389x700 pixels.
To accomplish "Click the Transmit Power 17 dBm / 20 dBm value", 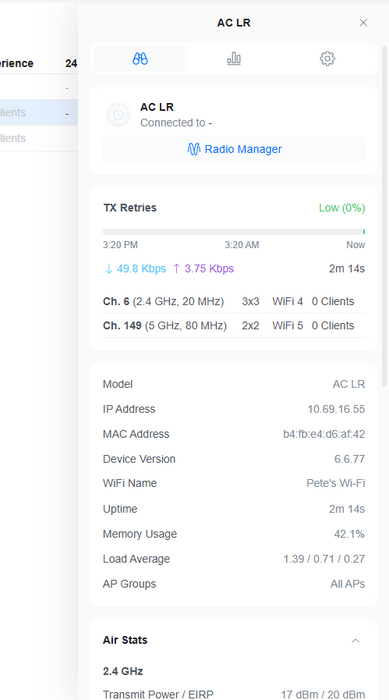I will [323, 695].
